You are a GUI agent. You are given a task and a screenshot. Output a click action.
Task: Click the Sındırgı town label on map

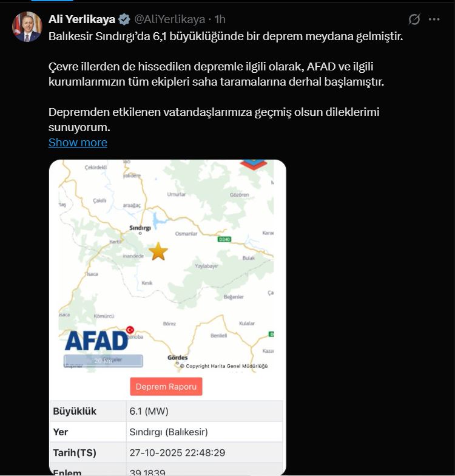click(x=140, y=228)
